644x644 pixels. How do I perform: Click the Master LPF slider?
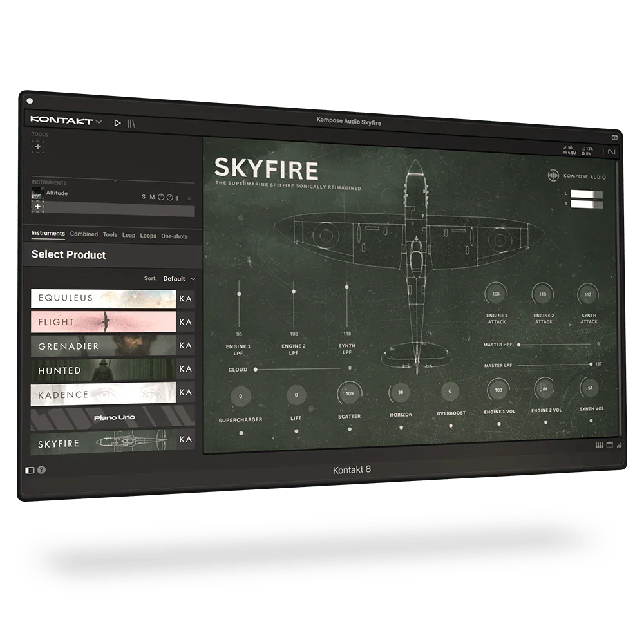click(x=567, y=365)
